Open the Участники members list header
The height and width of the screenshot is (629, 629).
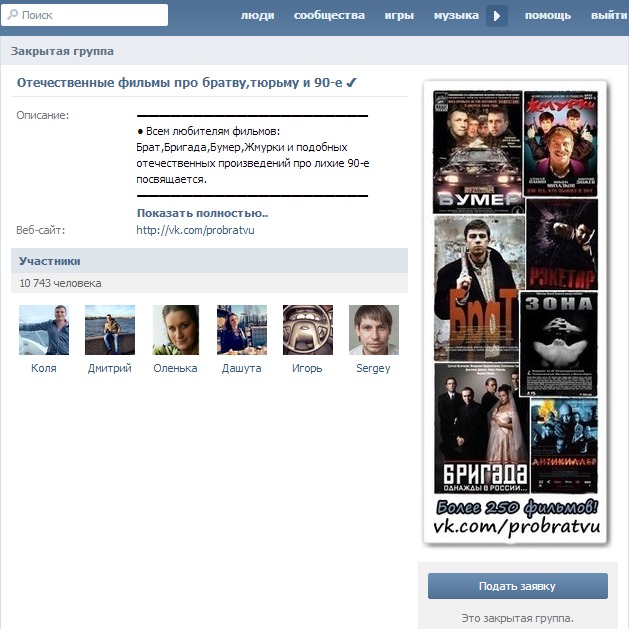pos(209,261)
